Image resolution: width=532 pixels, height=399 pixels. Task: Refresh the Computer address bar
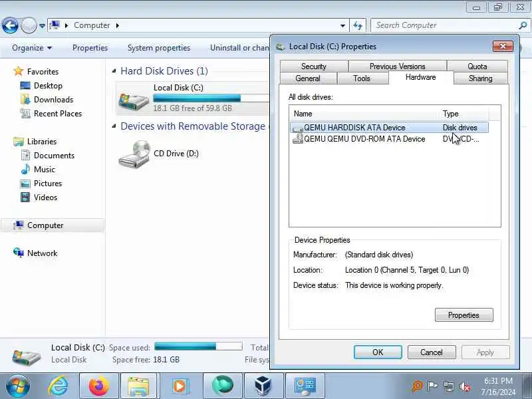358,25
